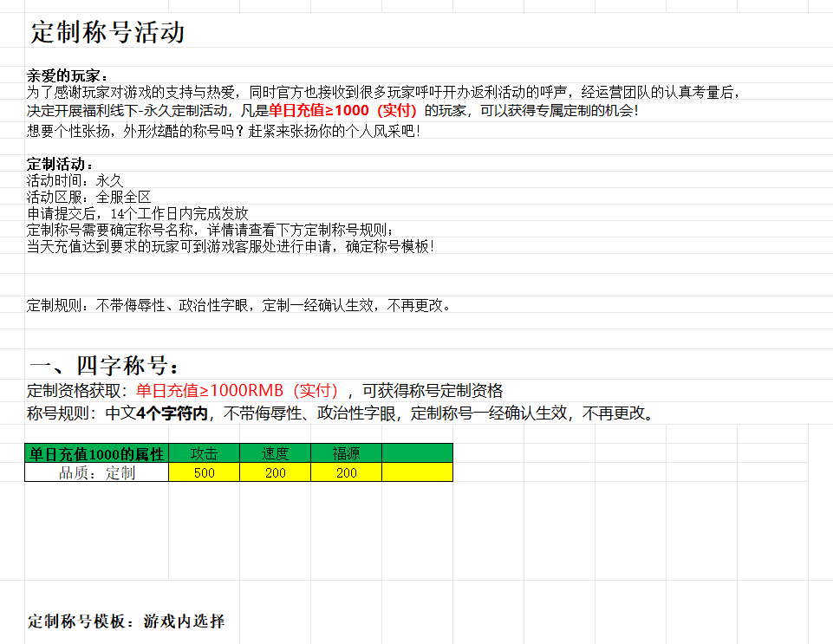The height and width of the screenshot is (644, 833).
Task: Select the 福源 column header cell
Action: (x=346, y=453)
